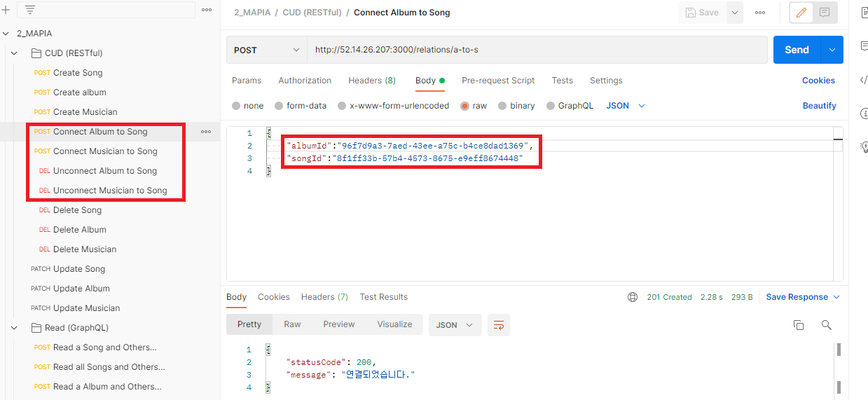868x400 pixels.
Task: Click the wrap lines icon in response toolbar
Action: [499, 325]
